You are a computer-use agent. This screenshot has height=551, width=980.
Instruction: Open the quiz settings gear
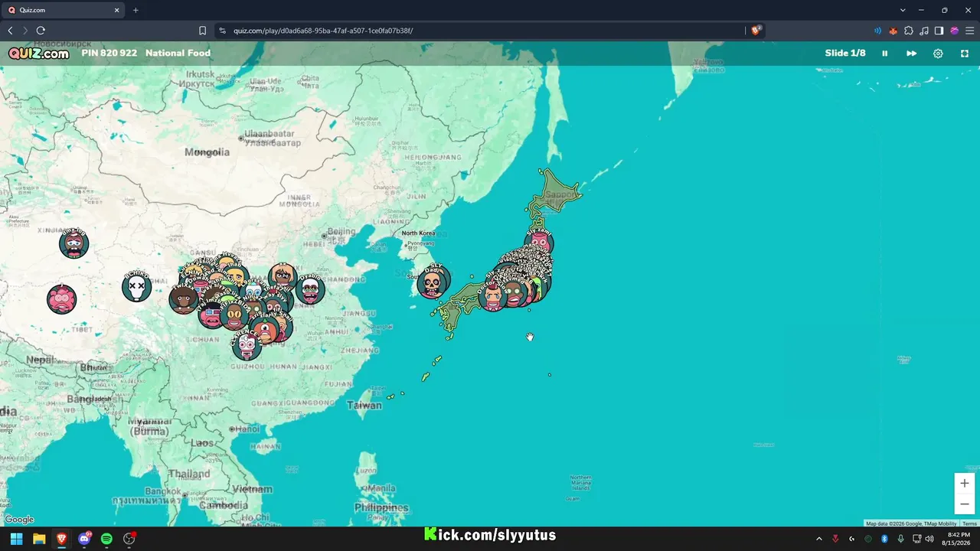(x=938, y=54)
